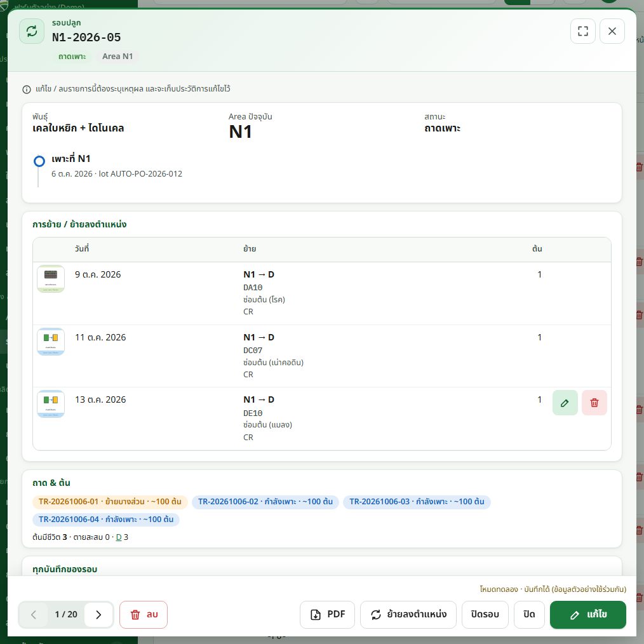
Task: Click the ต้น column header
Action: (x=537, y=249)
